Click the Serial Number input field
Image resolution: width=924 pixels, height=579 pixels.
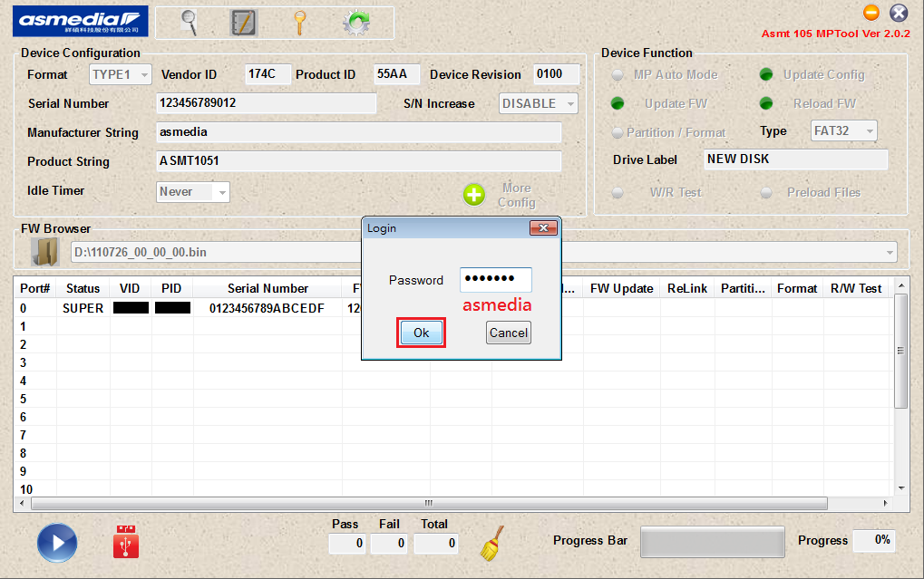267,103
